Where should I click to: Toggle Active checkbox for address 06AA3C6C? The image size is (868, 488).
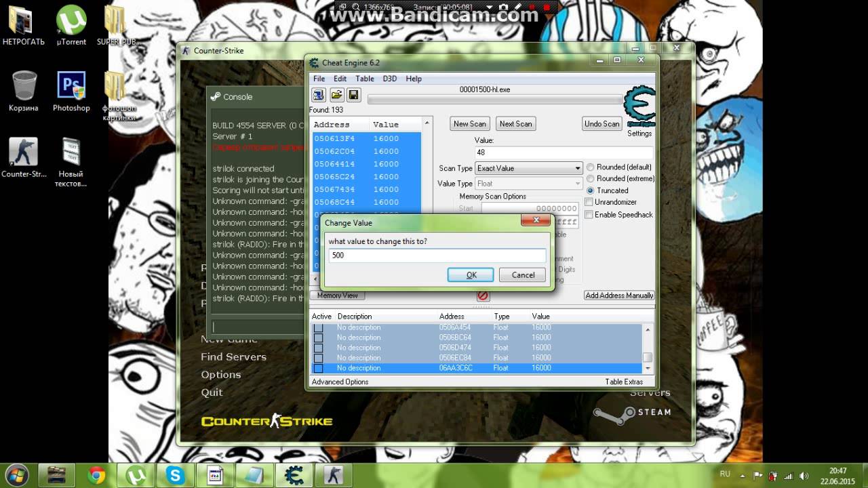(x=318, y=368)
